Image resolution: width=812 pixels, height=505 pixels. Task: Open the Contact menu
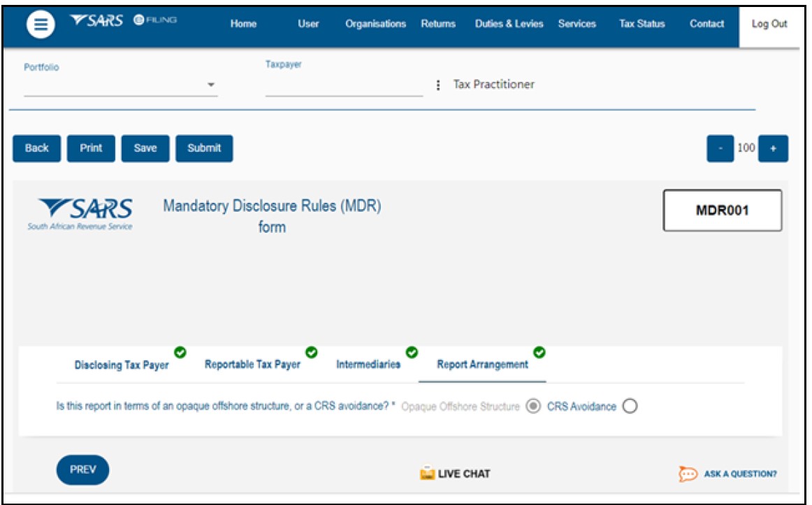click(x=706, y=24)
